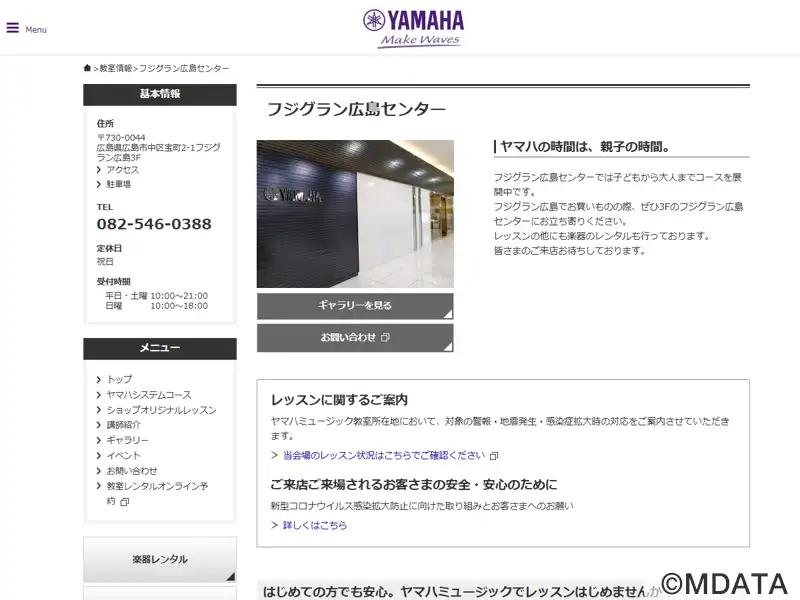Click the 基本情報 panel header
The height and width of the screenshot is (600, 800).
pyautogui.click(x=160, y=94)
